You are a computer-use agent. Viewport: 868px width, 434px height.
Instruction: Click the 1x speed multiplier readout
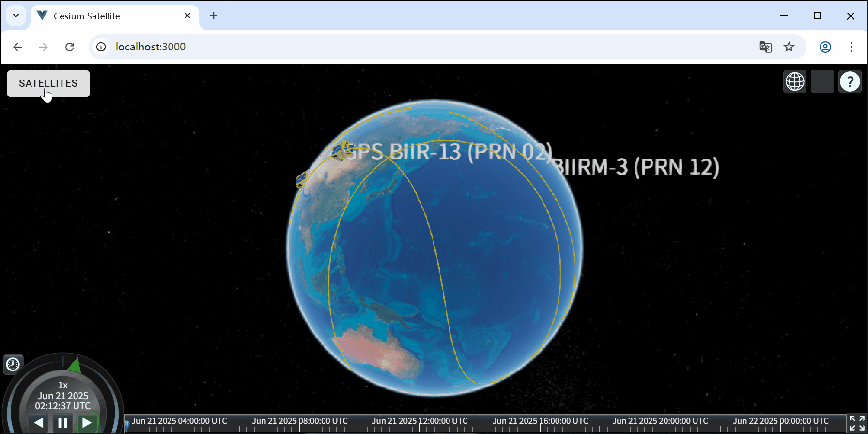pyautogui.click(x=63, y=385)
